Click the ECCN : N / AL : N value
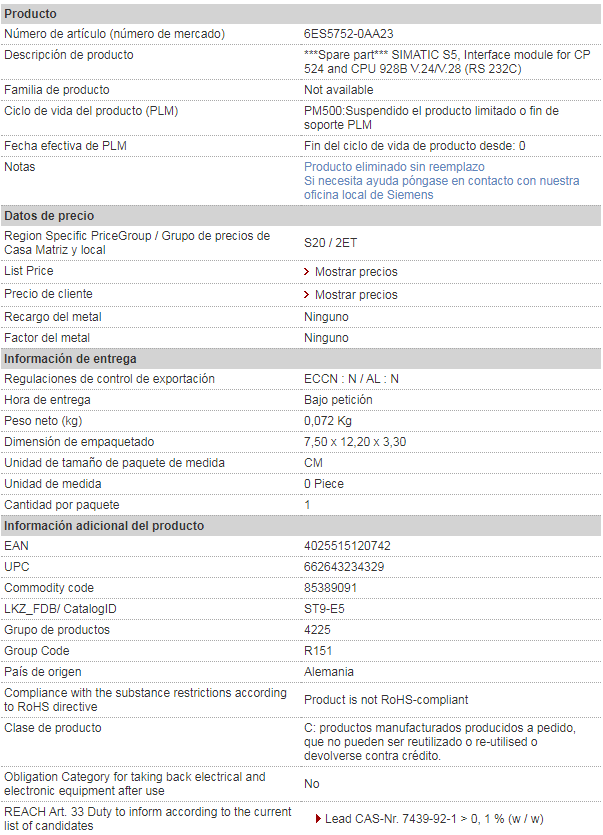The height and width of the screenshot is (835, 603). 351,379
